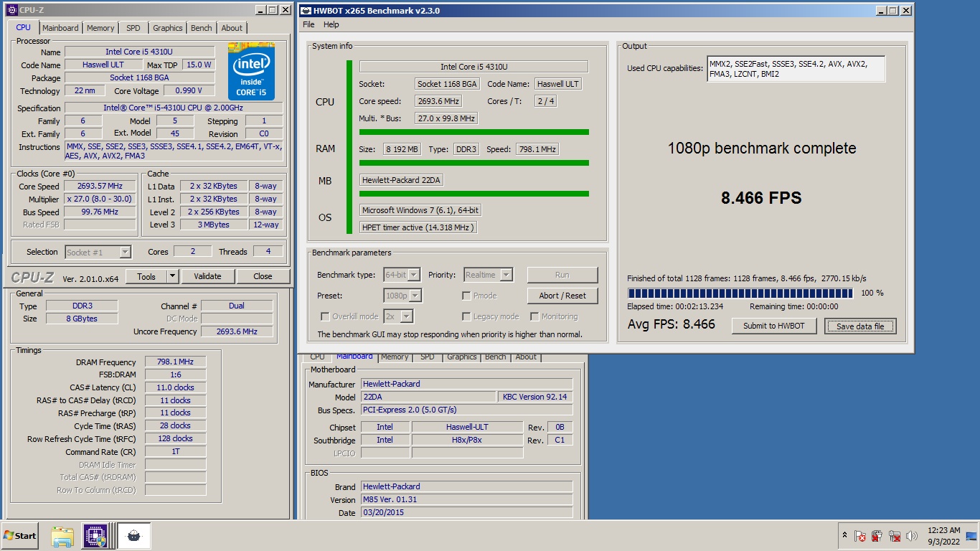Select the Bench tab in the Mainboard CPU-Z window
The height and width of the screenshot is (551, 980).
(496, 357)
